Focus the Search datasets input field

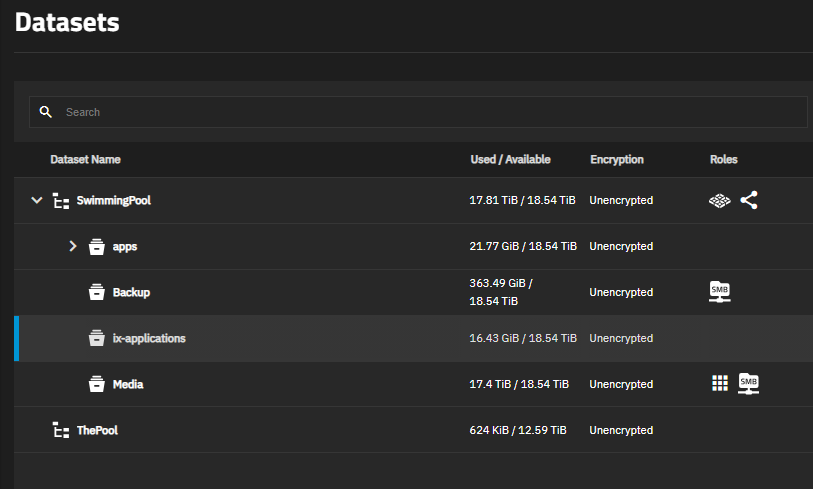(x=418, y=112)
